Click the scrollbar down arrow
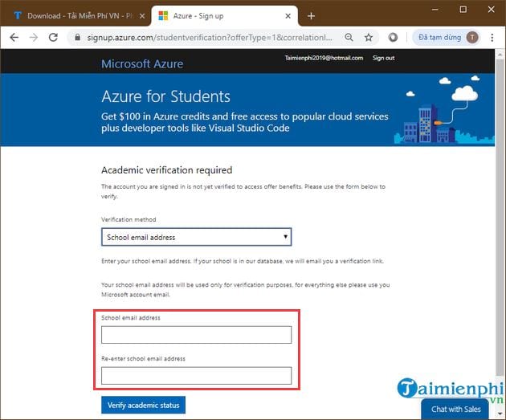506x420 pixels. [x=500, y=414]
